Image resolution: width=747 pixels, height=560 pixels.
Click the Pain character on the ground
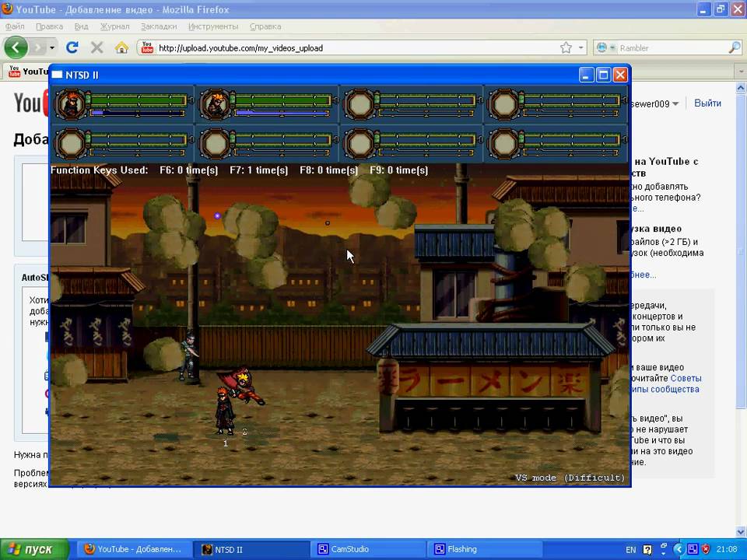pos(224,410)
